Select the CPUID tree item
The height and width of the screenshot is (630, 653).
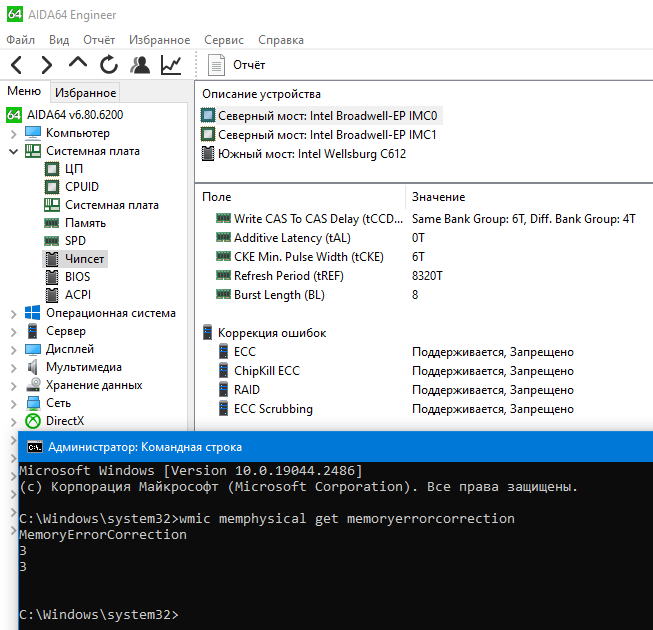tap(82, 187)
